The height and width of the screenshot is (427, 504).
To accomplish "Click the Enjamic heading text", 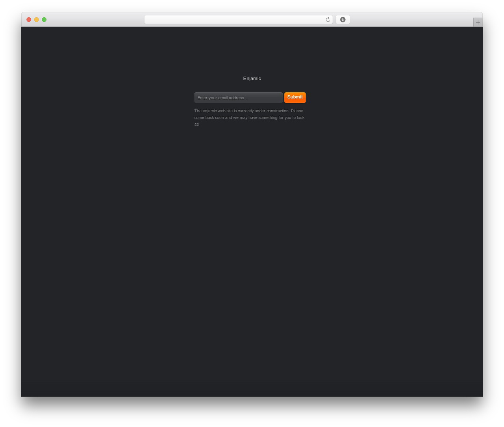I will (252, 78).
